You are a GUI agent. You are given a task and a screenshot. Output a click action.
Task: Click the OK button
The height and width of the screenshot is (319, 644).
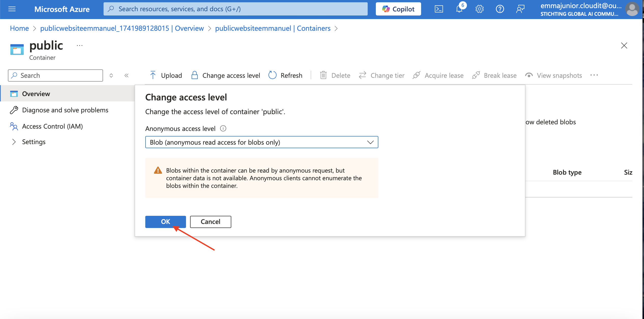pos(165,222)
